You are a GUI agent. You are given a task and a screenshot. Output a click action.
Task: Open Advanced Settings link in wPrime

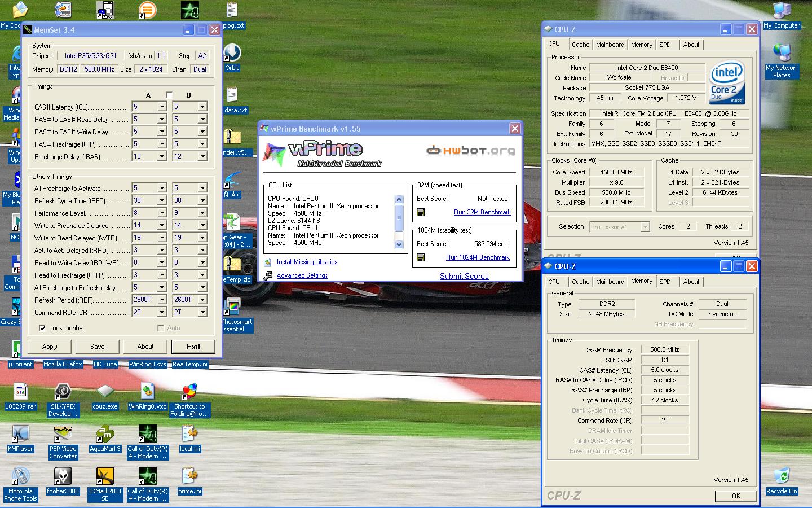tap(302, 275)
